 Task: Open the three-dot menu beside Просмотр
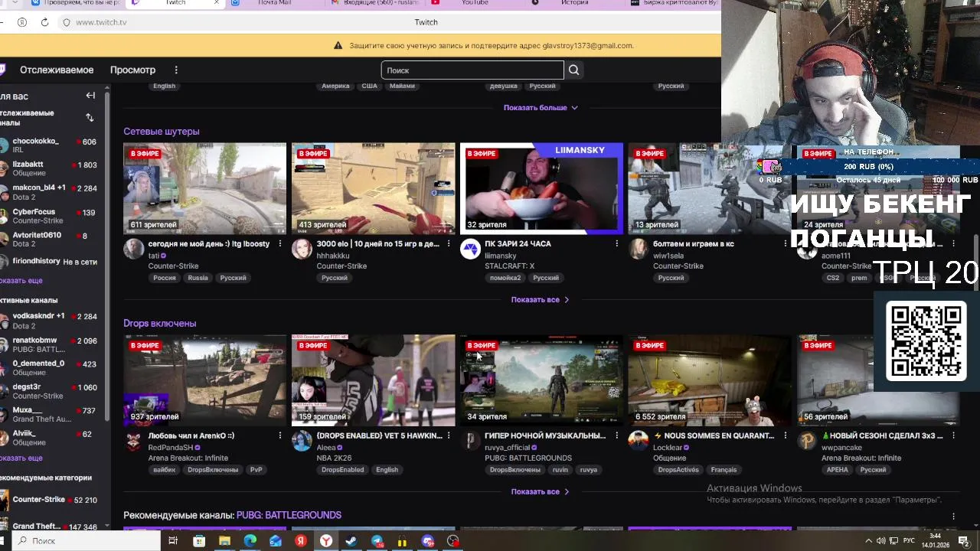[176, 70]
